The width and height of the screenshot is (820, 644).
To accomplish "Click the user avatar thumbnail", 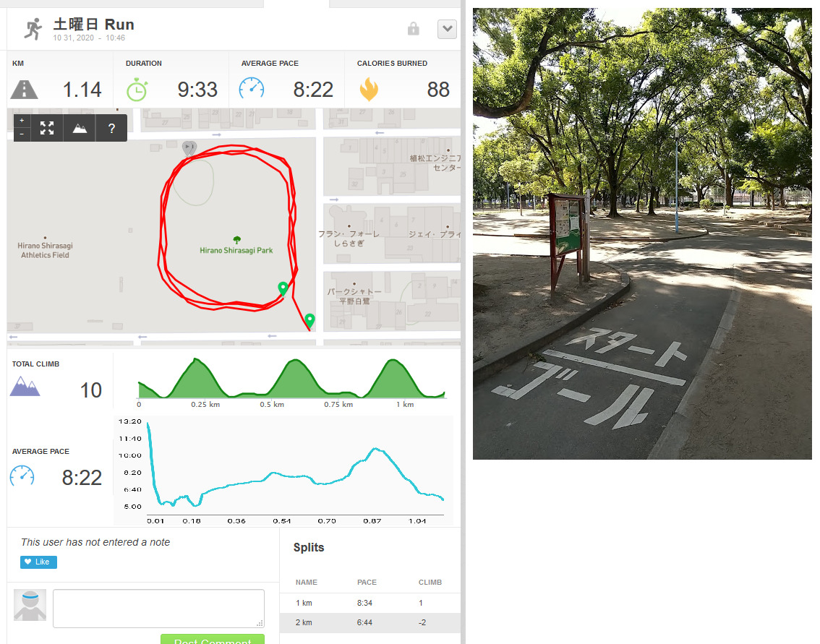I will tap(30, 605).
